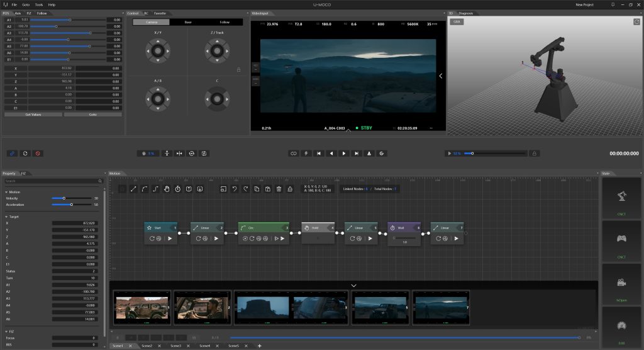644x350 pixels.
Task: Click the red stop icon in control bar
Action: [38, 153]
